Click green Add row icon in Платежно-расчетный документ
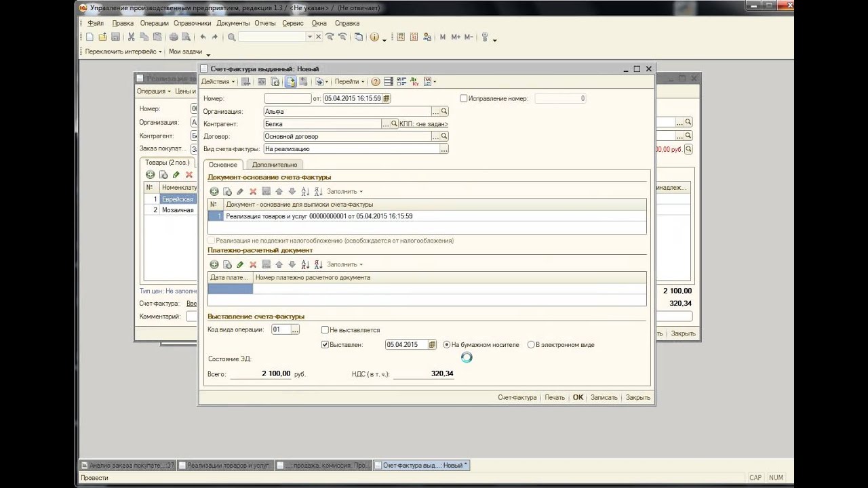Image resolution: width=868 pixels, height=488 pixels. (x=214, y=265)
